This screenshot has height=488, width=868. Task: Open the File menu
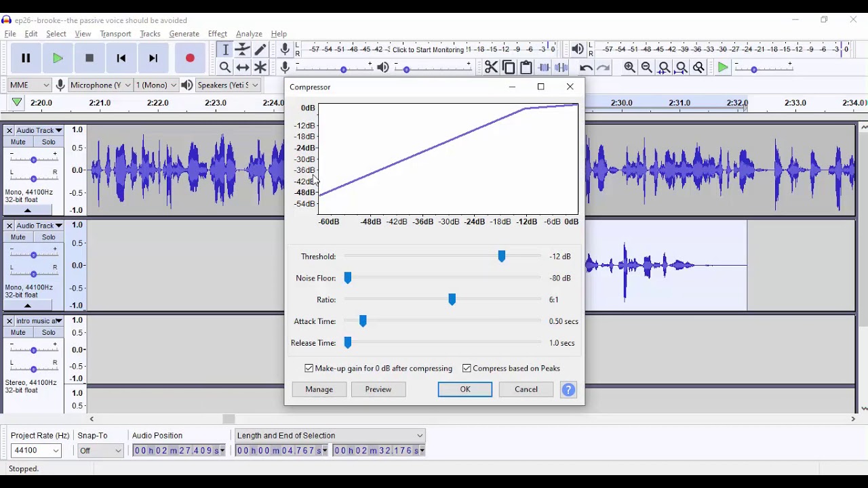coord(10,34)
